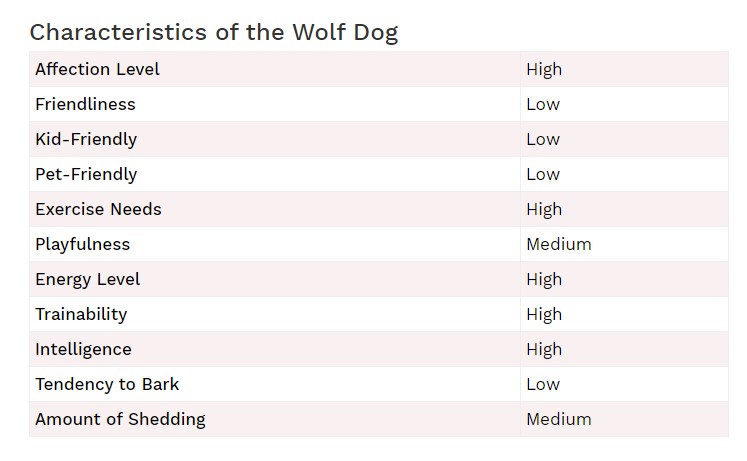Select the Trainability row label

point(81,314)
